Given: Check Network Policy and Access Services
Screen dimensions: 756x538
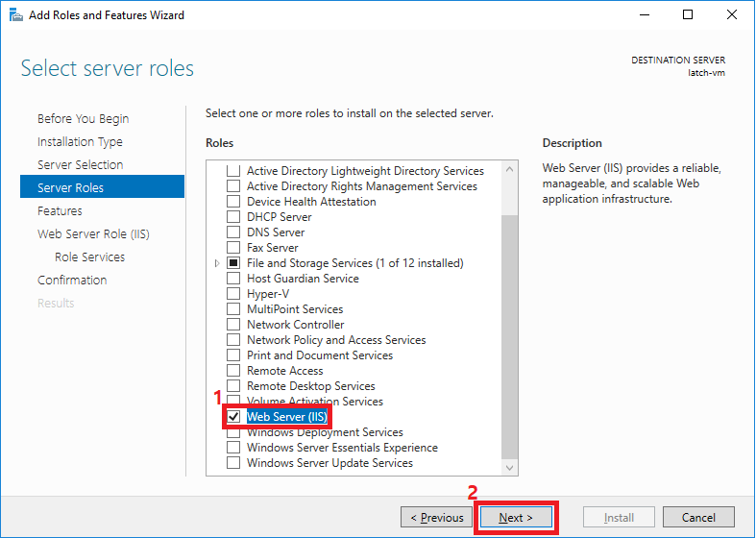Looking at the screenshot, I should [x=233, y=340].
